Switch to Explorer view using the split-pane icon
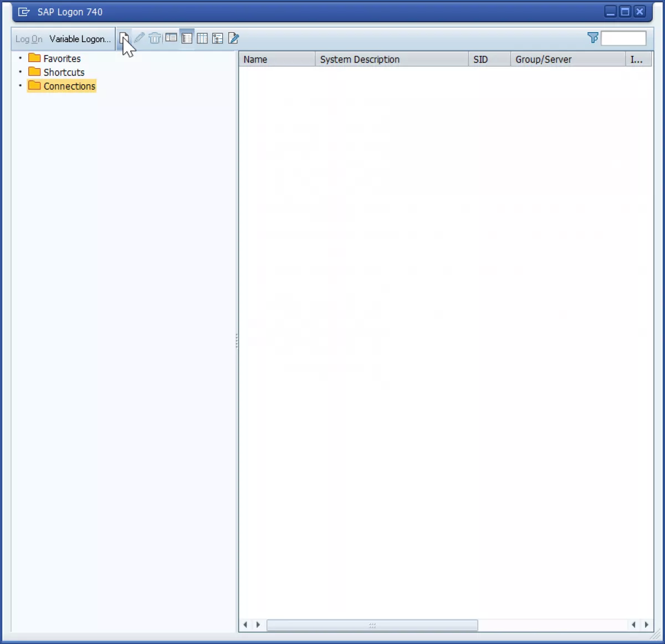The image size is (665, 644). [171, 38]
